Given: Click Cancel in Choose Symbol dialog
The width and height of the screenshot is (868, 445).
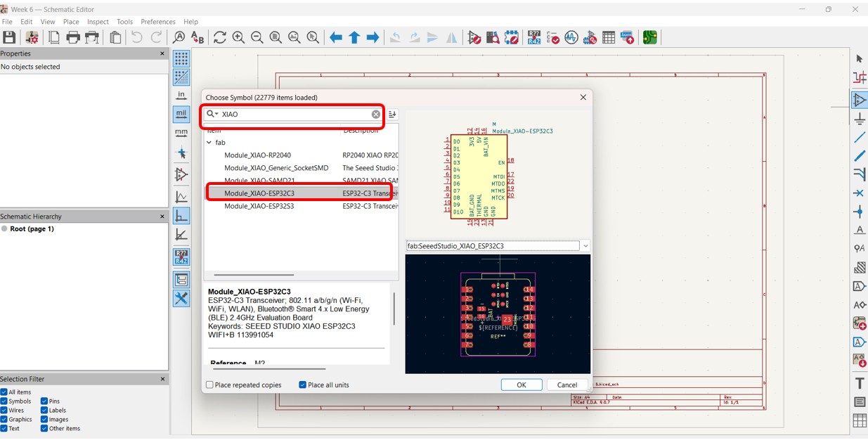Looking at the screenshot, I should click(566, 385).
